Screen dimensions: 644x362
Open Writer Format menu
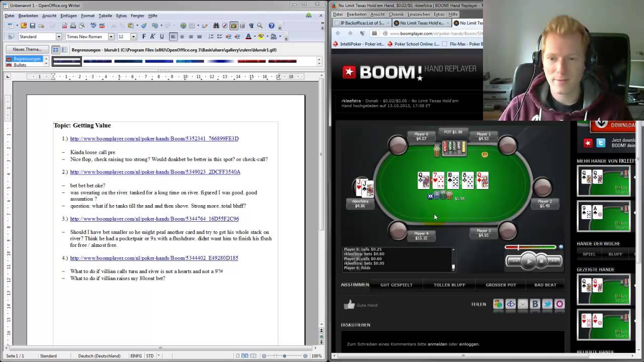88,16
